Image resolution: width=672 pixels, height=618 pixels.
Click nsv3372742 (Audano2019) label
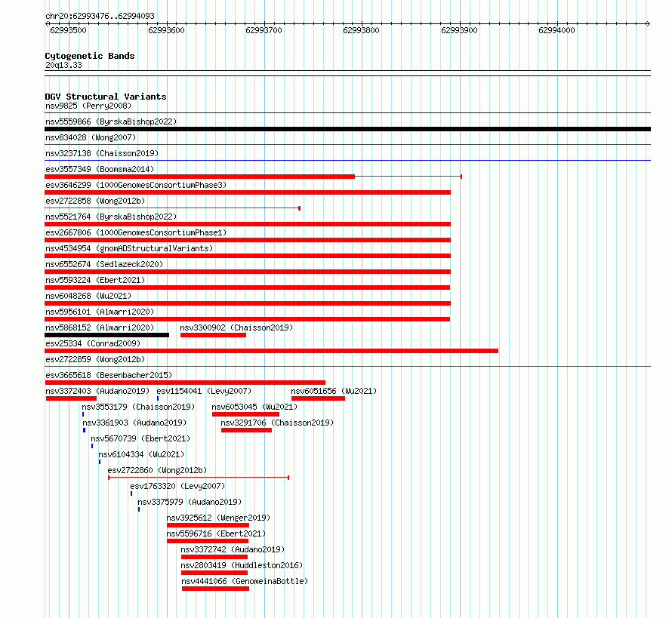click(x=233, y=549)
